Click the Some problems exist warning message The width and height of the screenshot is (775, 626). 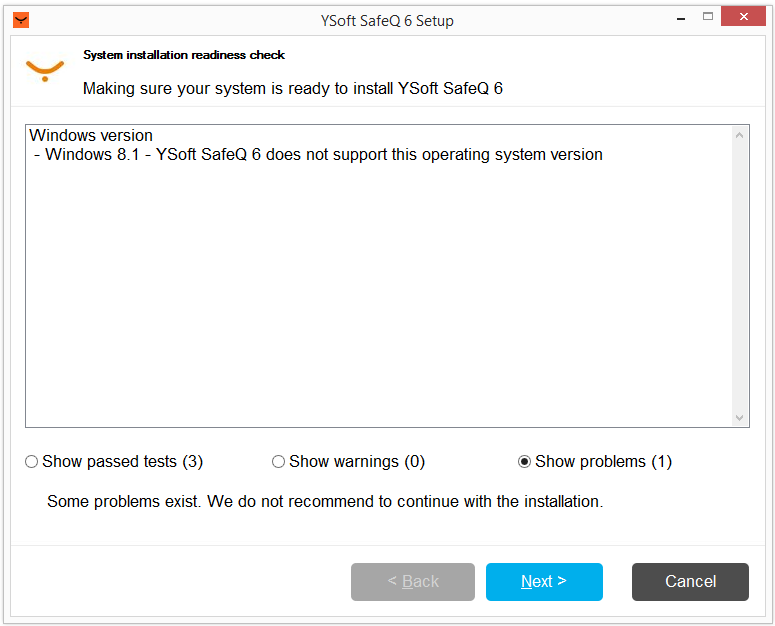tap(325, 501)
